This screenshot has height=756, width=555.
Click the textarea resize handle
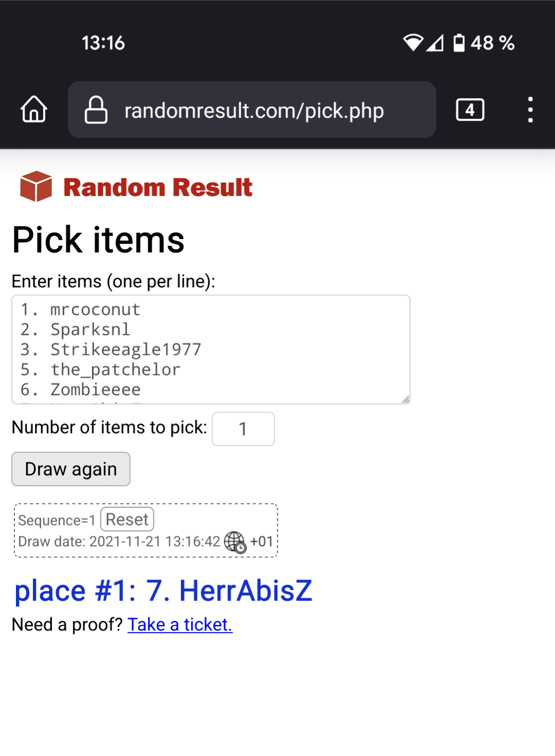click(x=405, y=400)
